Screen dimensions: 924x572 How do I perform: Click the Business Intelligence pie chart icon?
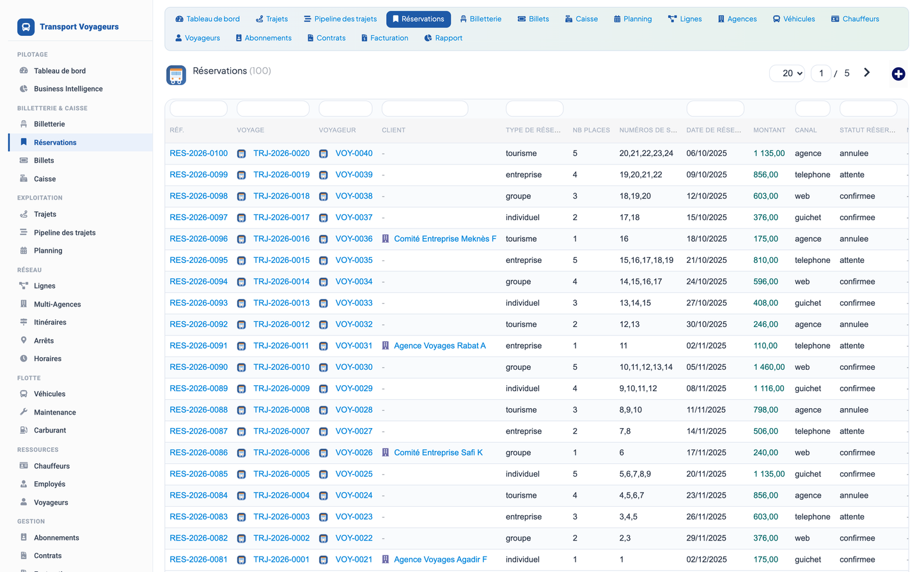(24, 89)
